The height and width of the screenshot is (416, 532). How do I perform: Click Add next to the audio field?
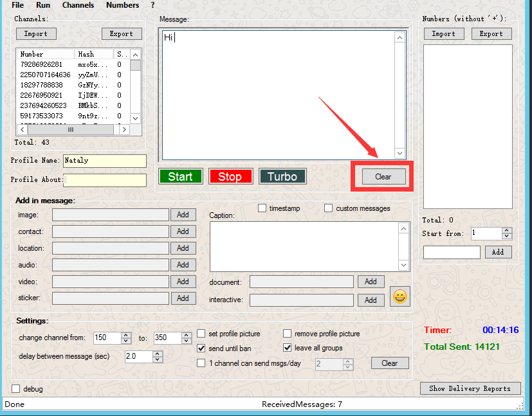tap(183, 265)
